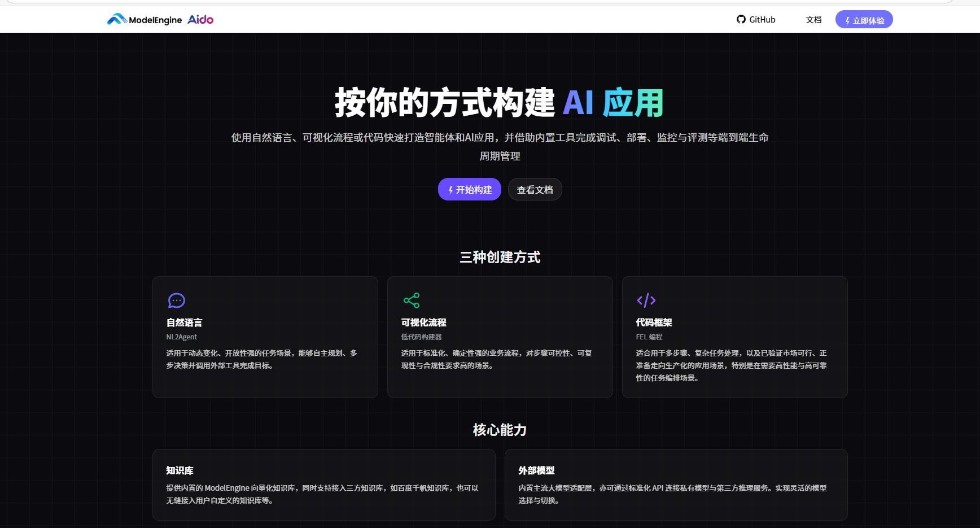This screenshot has width=980, height=528.
Task: Click the lightning icon inside 立即体验 button
Action: click(847, 19)
